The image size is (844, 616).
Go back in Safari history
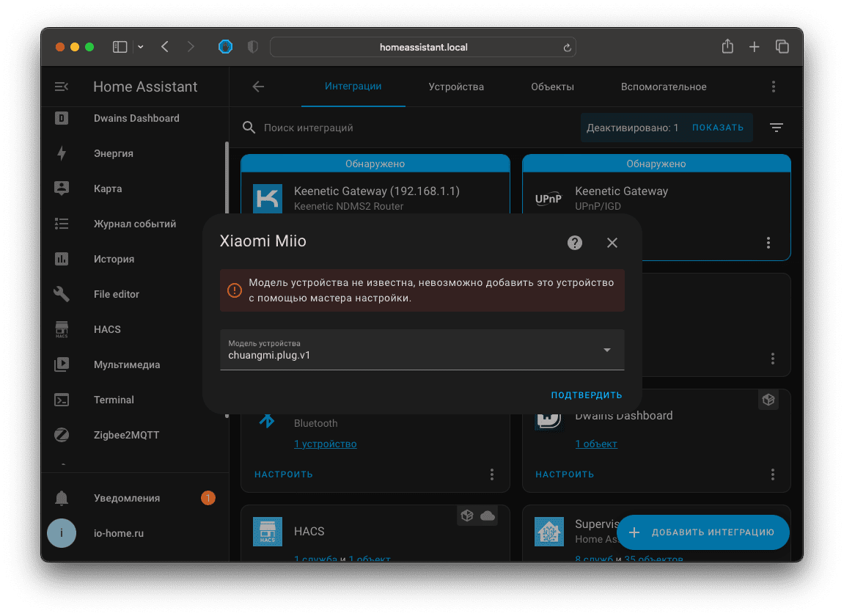165,48
